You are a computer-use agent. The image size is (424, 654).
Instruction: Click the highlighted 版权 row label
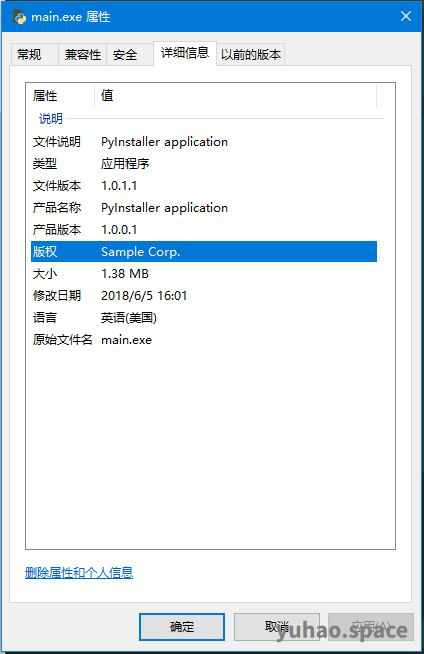pos(45,252)
